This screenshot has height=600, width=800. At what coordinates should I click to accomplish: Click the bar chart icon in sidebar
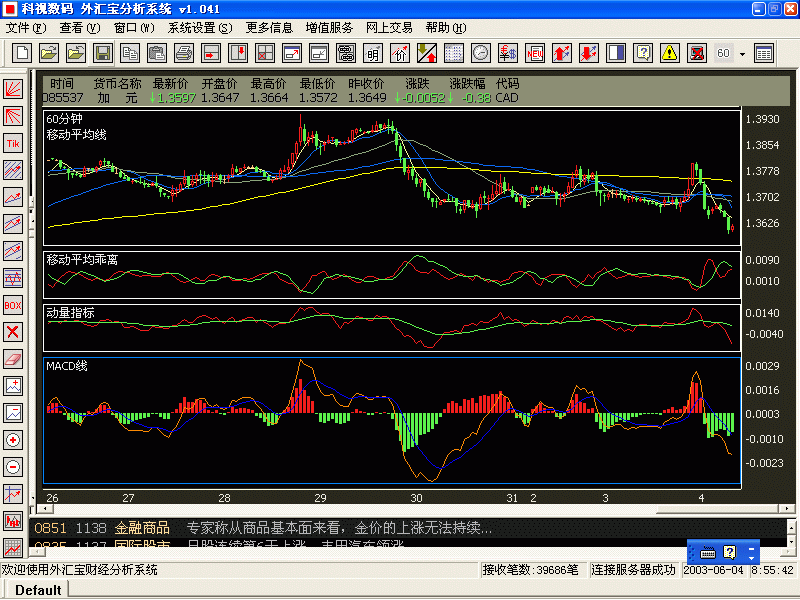pyautogui.click(x=13, y=521)
